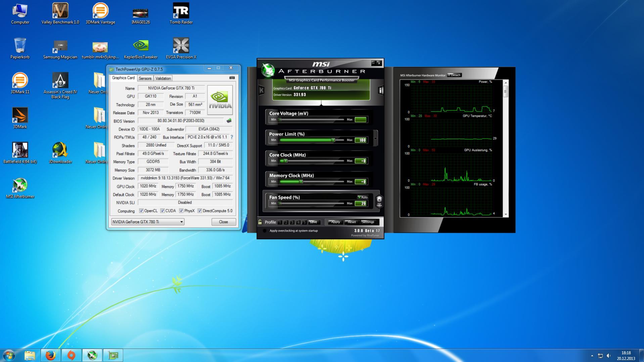
Task: Click the Close button in GPU-Z
Action: (224, 222)
